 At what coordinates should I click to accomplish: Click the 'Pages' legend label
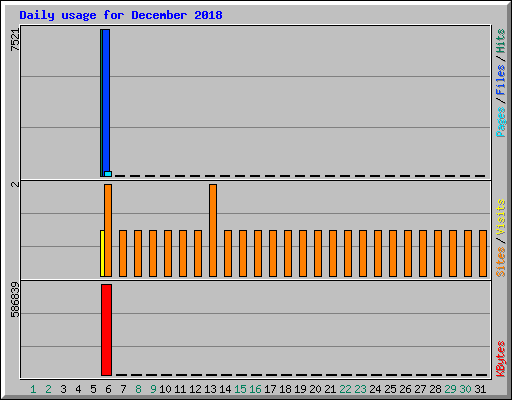point(500,122)
